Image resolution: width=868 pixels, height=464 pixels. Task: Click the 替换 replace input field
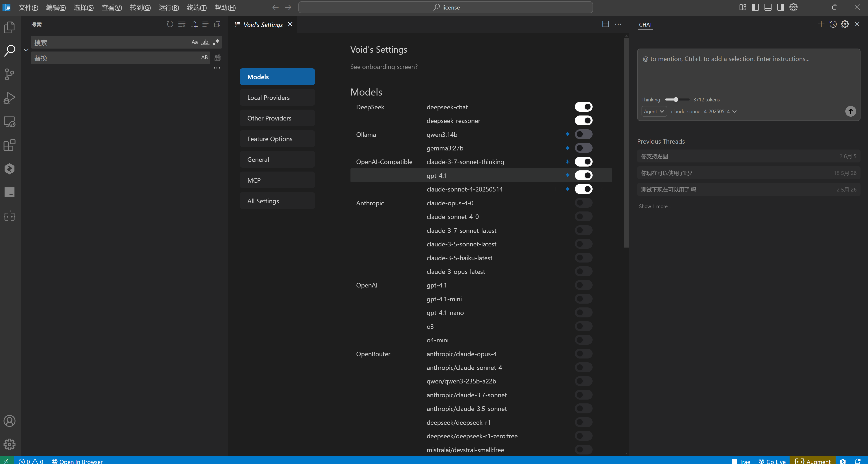coord(114,58)
